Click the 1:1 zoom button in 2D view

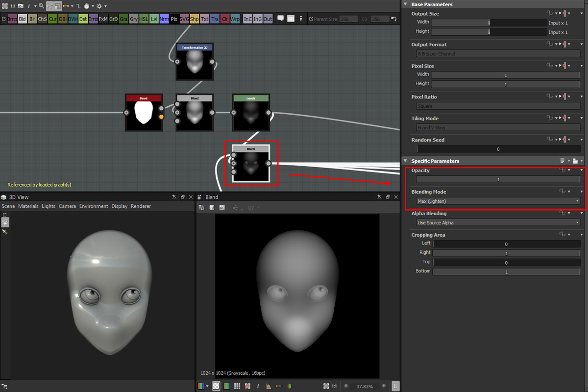tap(334, 386)
